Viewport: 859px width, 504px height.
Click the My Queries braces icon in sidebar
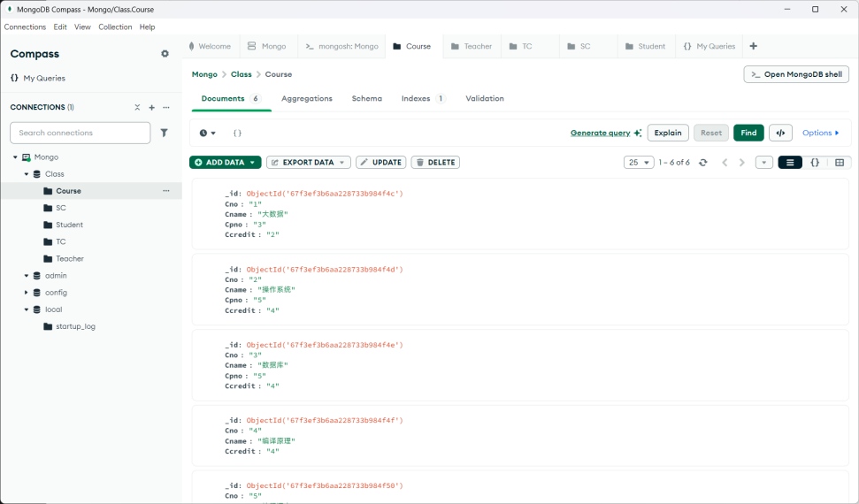pyautogui.click(x=14, y=78)
